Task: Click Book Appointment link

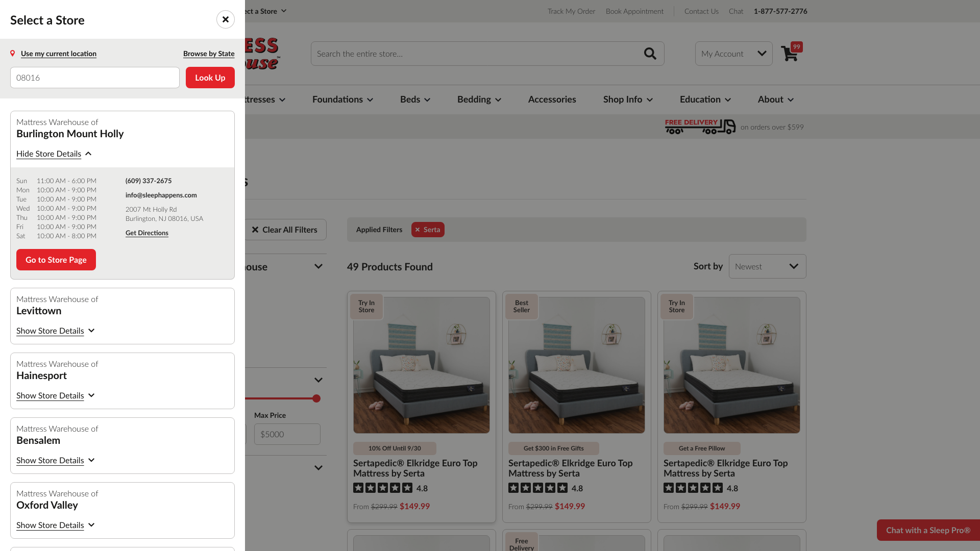Action: pyautogui.click(x=634, y=11)
